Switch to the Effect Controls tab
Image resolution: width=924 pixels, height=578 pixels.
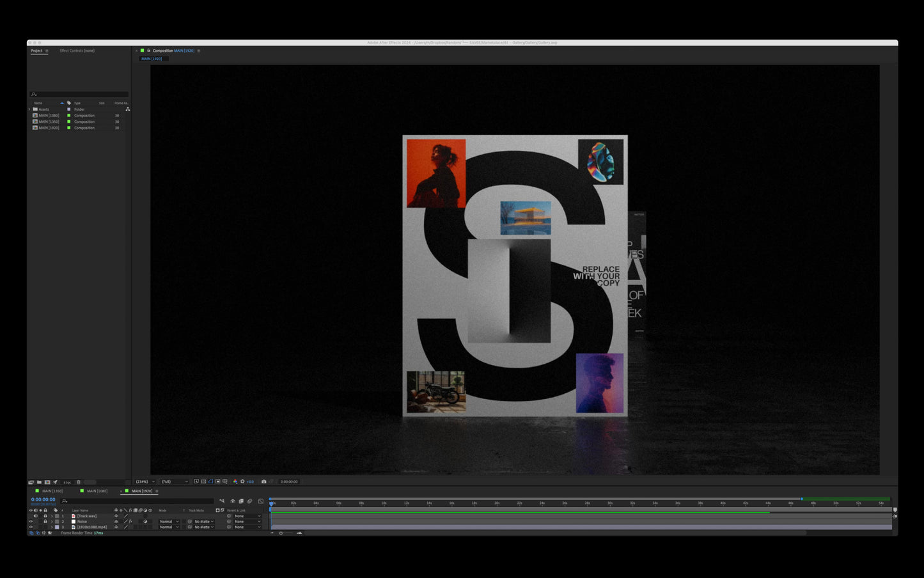tap(77, 51)
